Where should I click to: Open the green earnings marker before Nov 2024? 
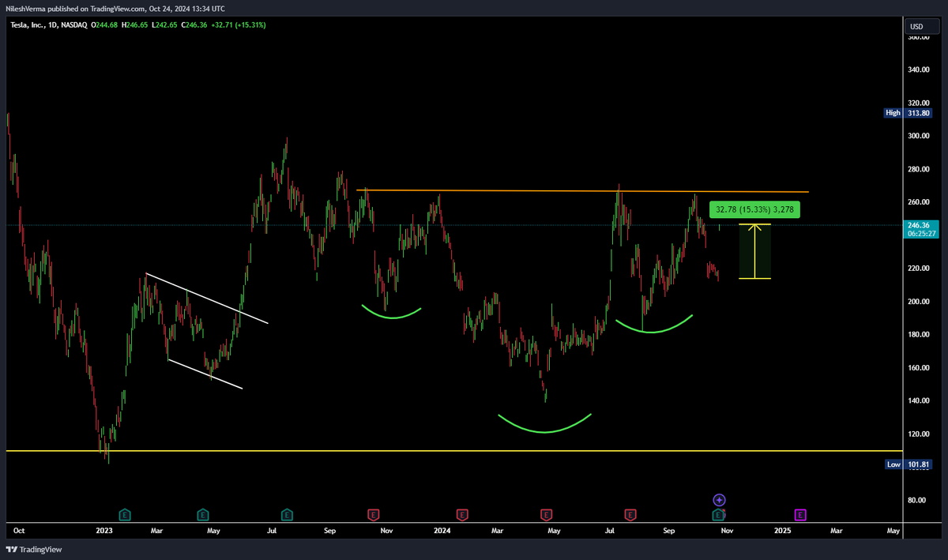click(x=720, y=515)
